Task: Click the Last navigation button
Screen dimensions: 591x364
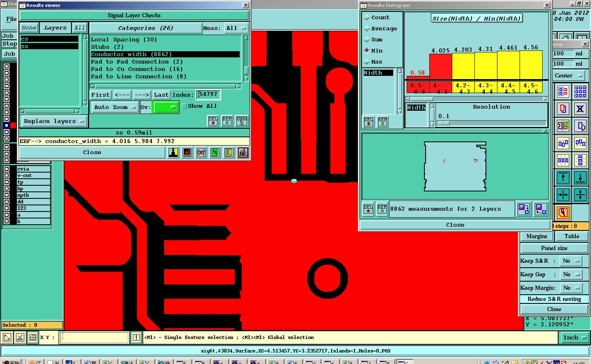Action: coord(161,95)
